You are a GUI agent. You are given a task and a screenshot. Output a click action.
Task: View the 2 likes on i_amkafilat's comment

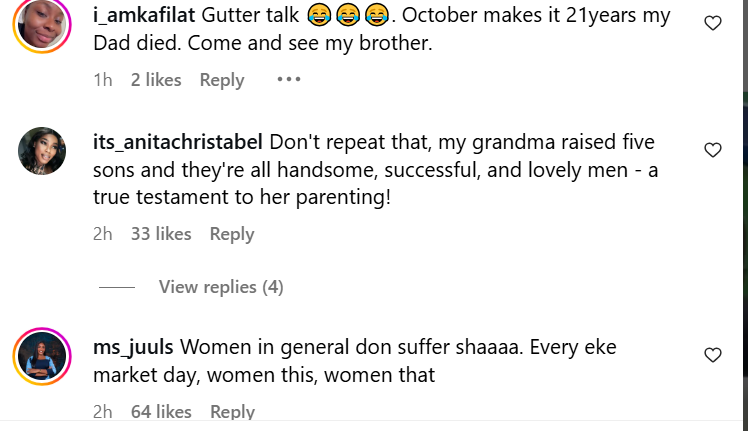(x=156, y=80)
